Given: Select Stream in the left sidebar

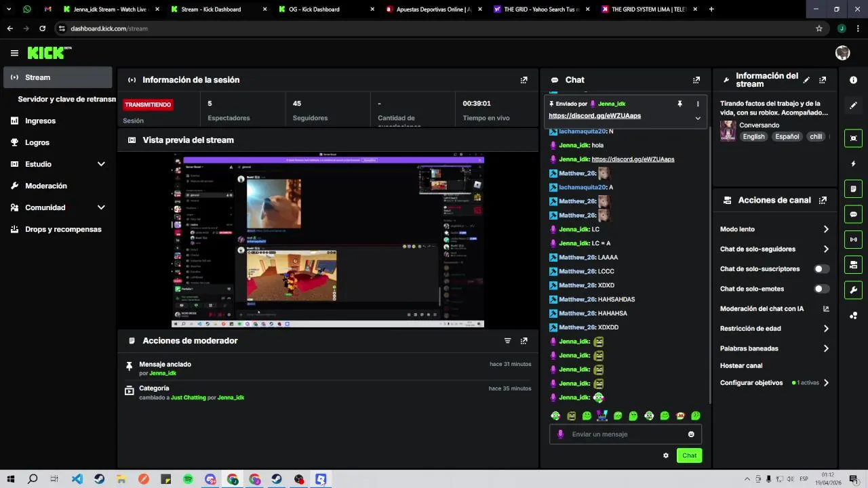Looking at the screenshot, I should point(58,77).
